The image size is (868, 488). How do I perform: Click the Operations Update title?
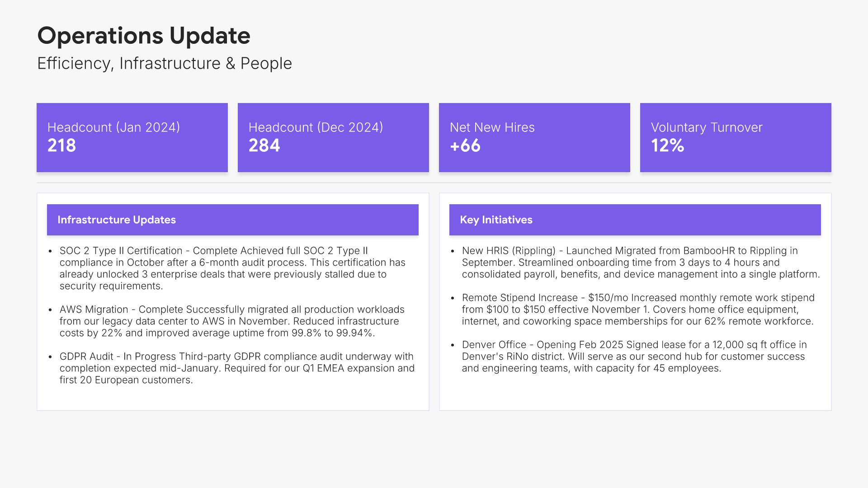(x=144, y=36)
